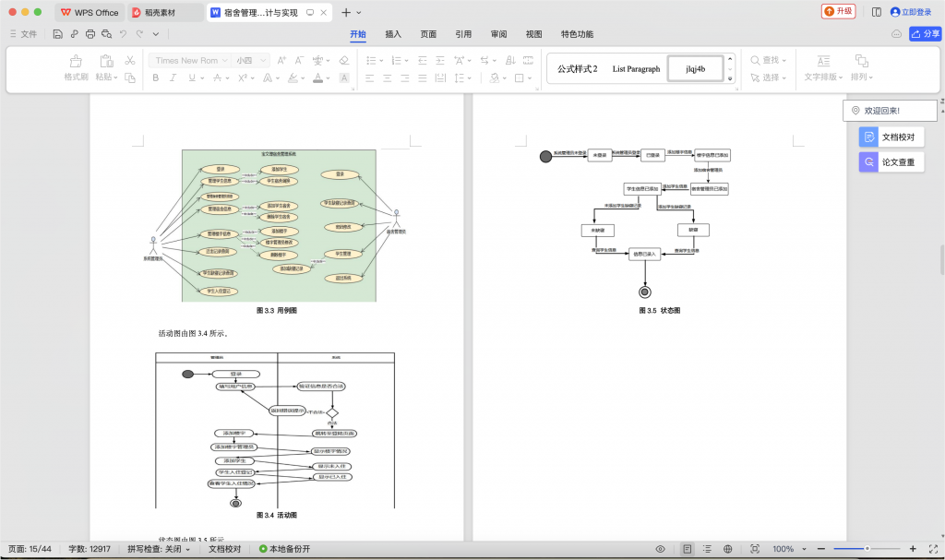Viewport: 945px width, 560px height.
Task: Open the 审阅 ribbon tab
Action: click(498, 34)
